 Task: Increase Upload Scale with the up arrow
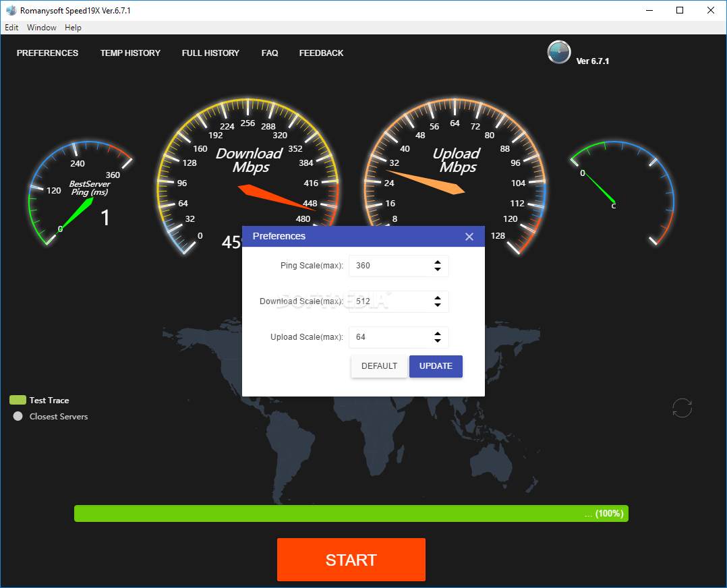coord(437,333)
